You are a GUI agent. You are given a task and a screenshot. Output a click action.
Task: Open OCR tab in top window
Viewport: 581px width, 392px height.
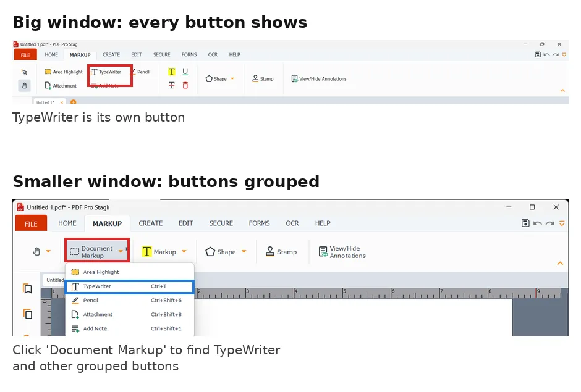coord(213,54)
